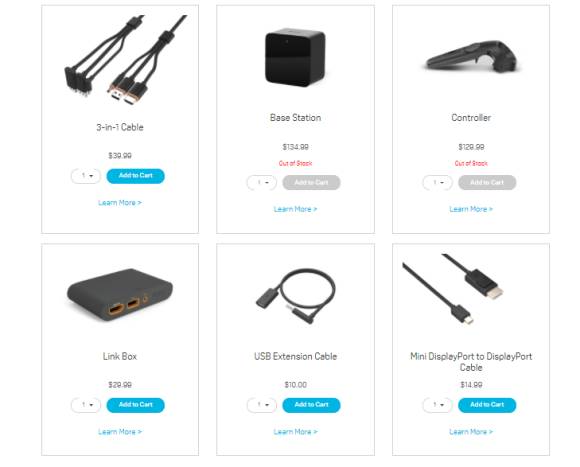Follow Learn More link under 3-in-1 Cable

tap(120, 203)
